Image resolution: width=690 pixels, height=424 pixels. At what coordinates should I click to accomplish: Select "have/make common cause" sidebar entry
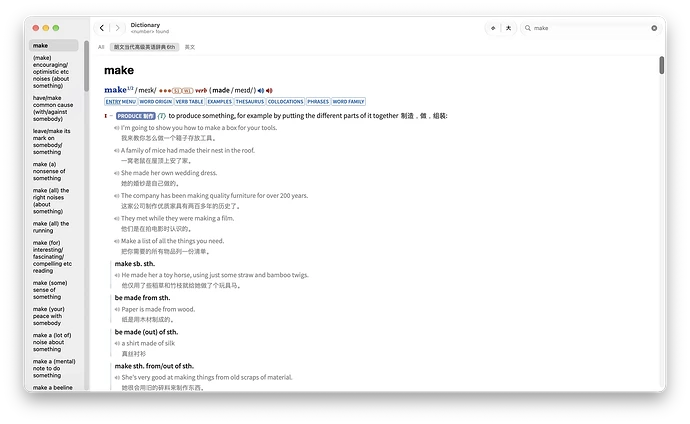(54, 108)
